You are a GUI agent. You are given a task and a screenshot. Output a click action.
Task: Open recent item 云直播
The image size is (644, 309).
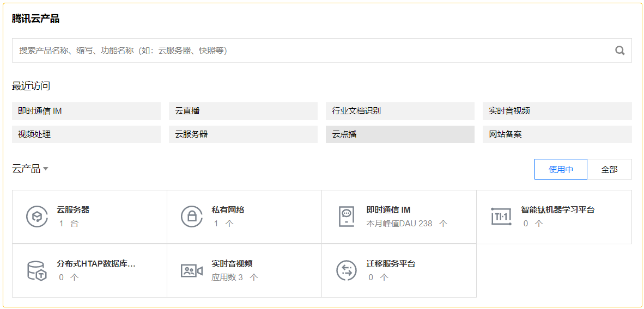tap(243, 111)
